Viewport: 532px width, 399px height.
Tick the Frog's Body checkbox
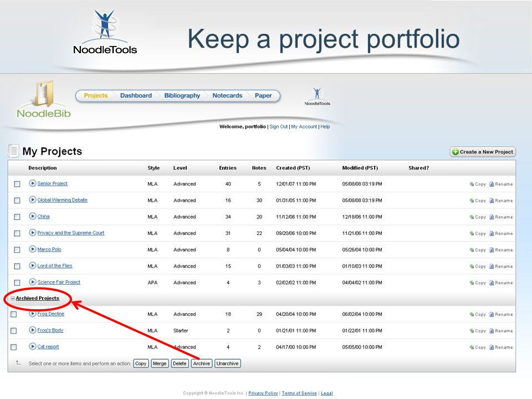[x=13, y=331]
